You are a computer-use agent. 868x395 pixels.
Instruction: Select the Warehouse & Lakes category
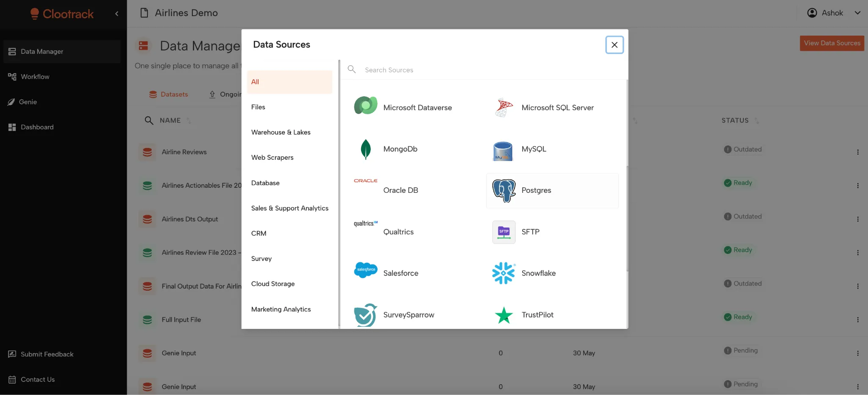point(289,132)
